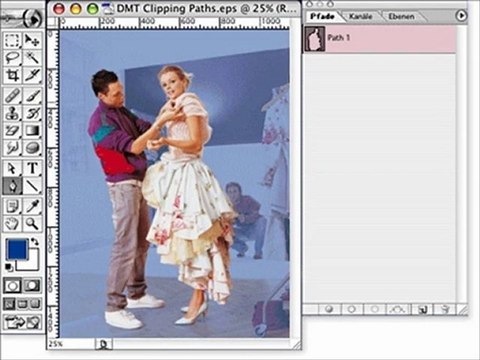The height and width of the screenshot is (360, 480).
Task: Select the Airbrush tool
Action: 12,96
